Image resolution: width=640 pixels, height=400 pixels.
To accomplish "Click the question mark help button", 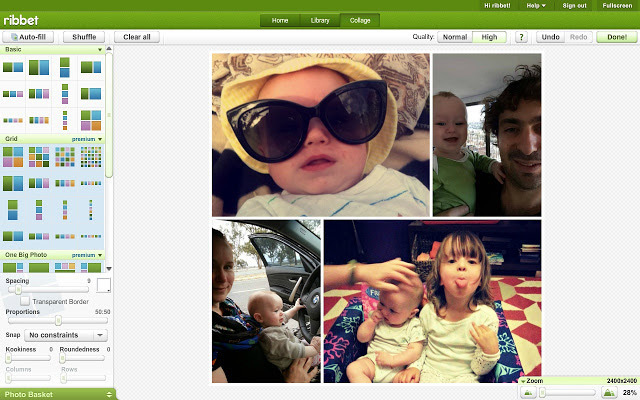I will click(x=521, y=37).
